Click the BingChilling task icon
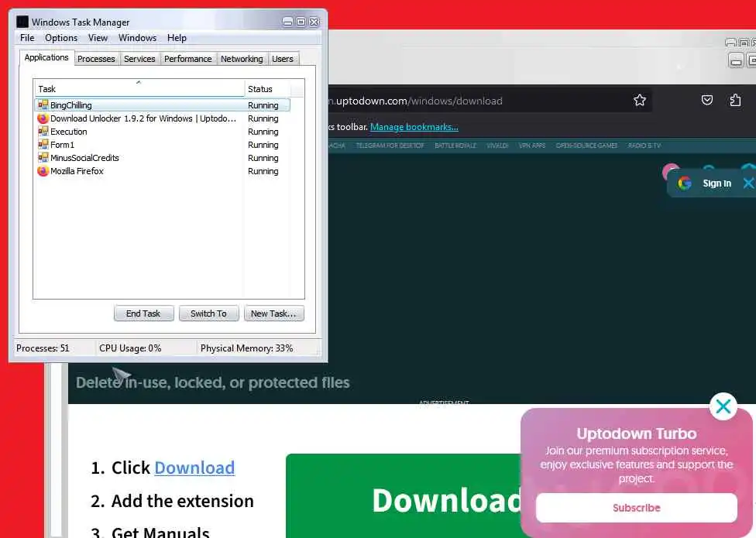The height and width of the screenshot is (538, 756). [x=43, y=105]
